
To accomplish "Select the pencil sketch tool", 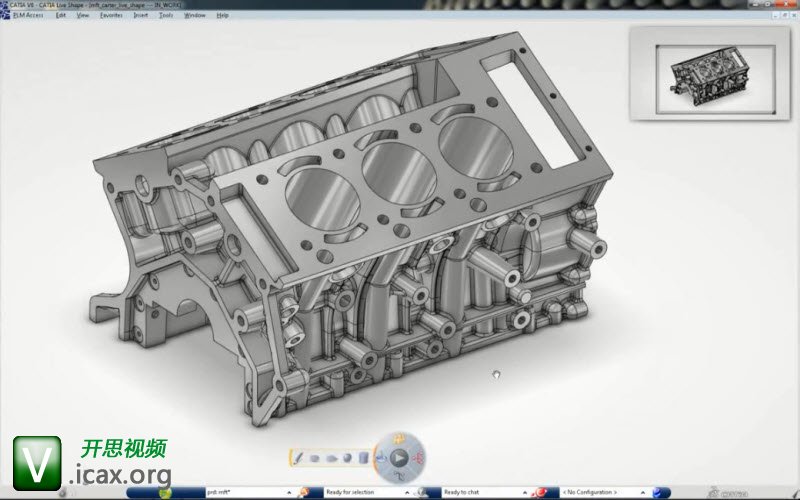I will point(298,457).
